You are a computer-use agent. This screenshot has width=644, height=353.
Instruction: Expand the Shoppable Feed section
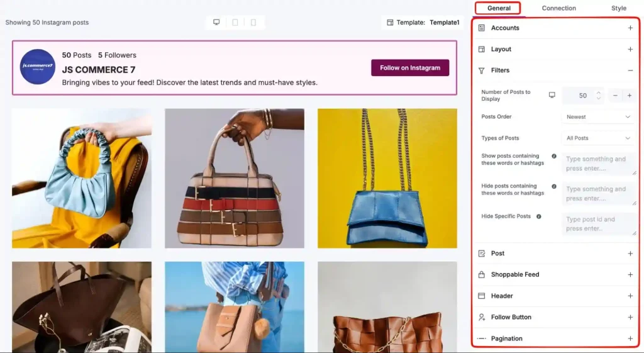tap(630, 274)
